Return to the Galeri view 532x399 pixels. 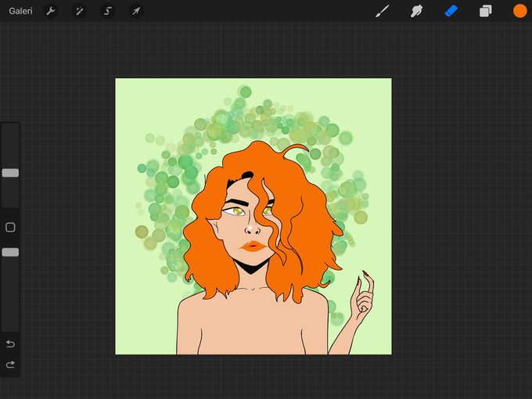(x=20, y=11)
